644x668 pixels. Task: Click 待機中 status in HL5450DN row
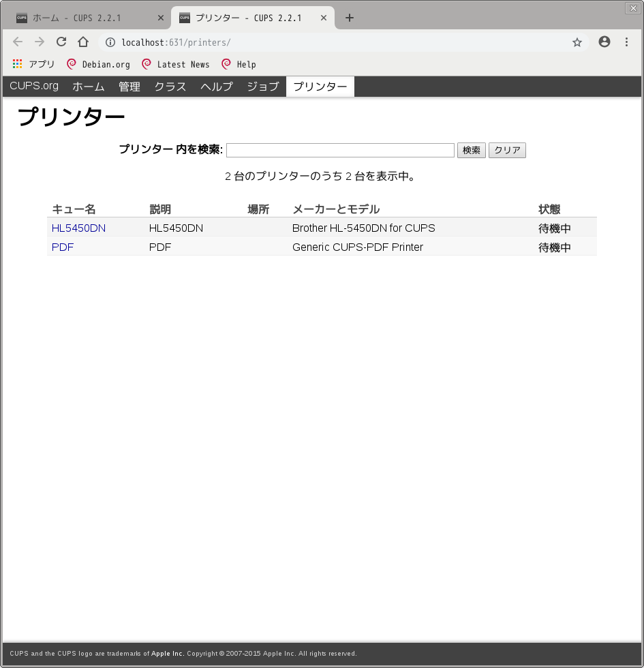(555, 228)
